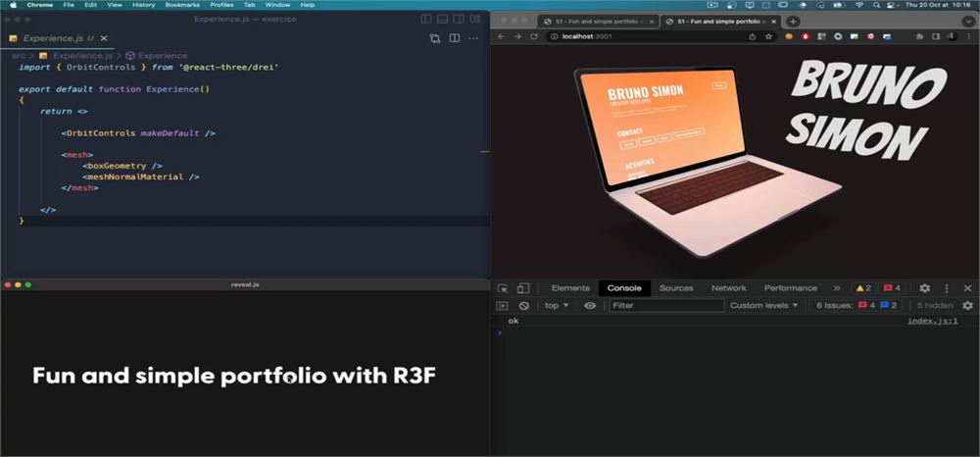Click the localhost:3001 address bar
The height and width of the screenshot is (457, 980).
coord(661,37)
